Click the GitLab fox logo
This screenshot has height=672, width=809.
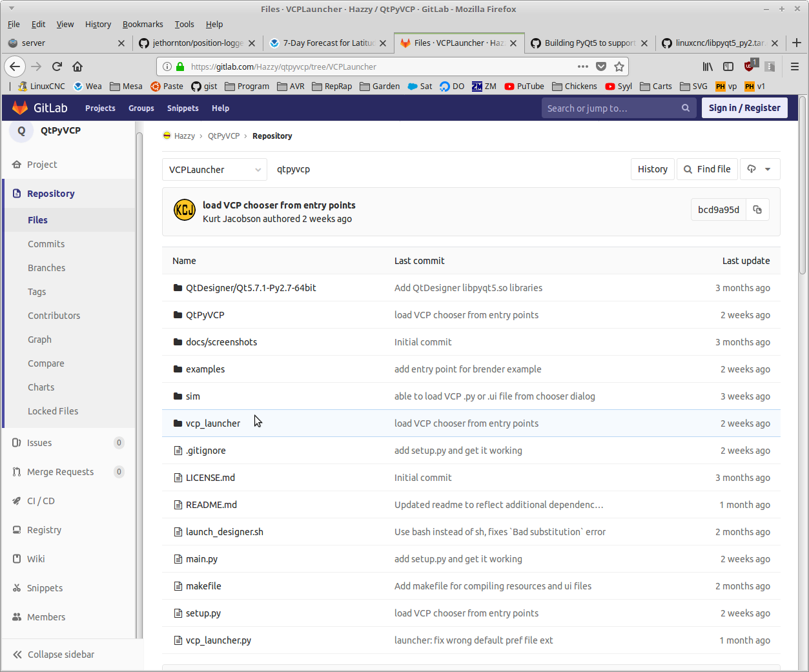click(x=20, y=108)
